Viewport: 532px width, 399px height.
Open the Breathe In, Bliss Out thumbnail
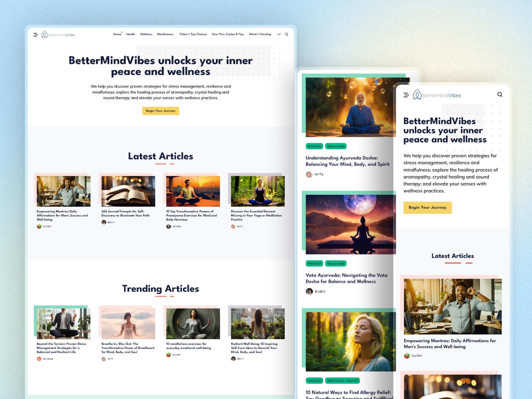tap(128, 324)
